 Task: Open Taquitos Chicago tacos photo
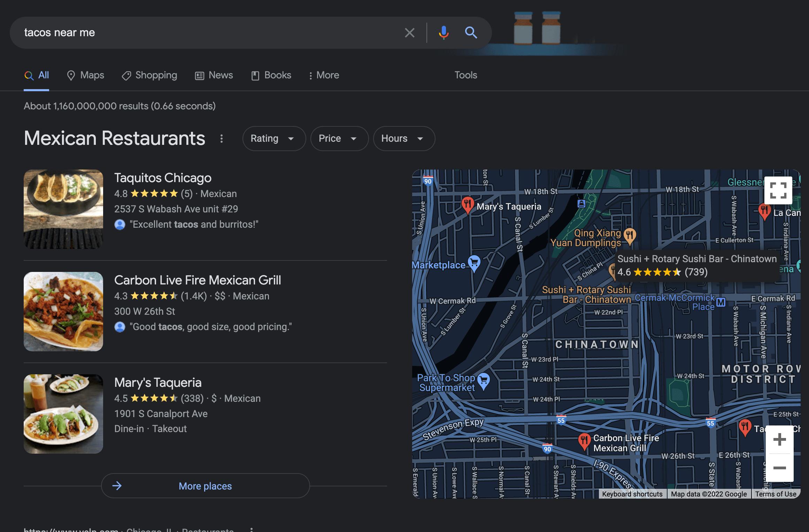pyautogui.click(x=63, y=209)
